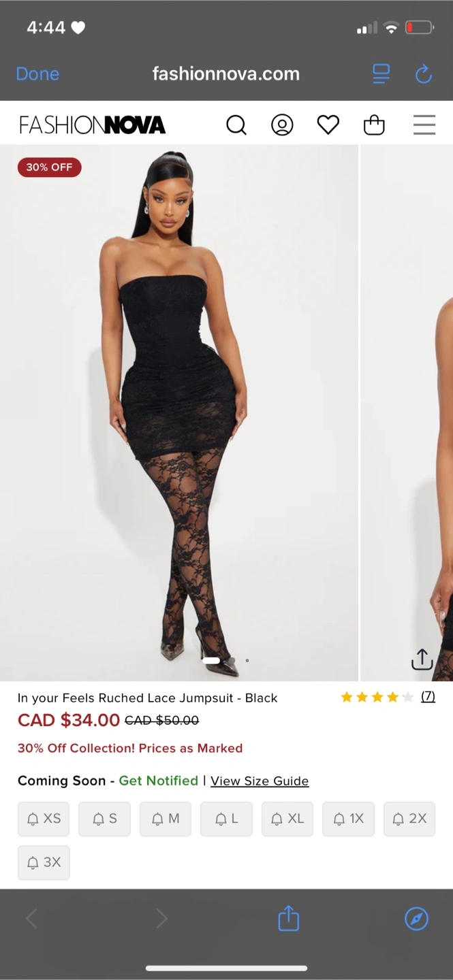Open the 7 reviews link
The width and height of the screenshot is (453, 980).
[x=428, y=696]
